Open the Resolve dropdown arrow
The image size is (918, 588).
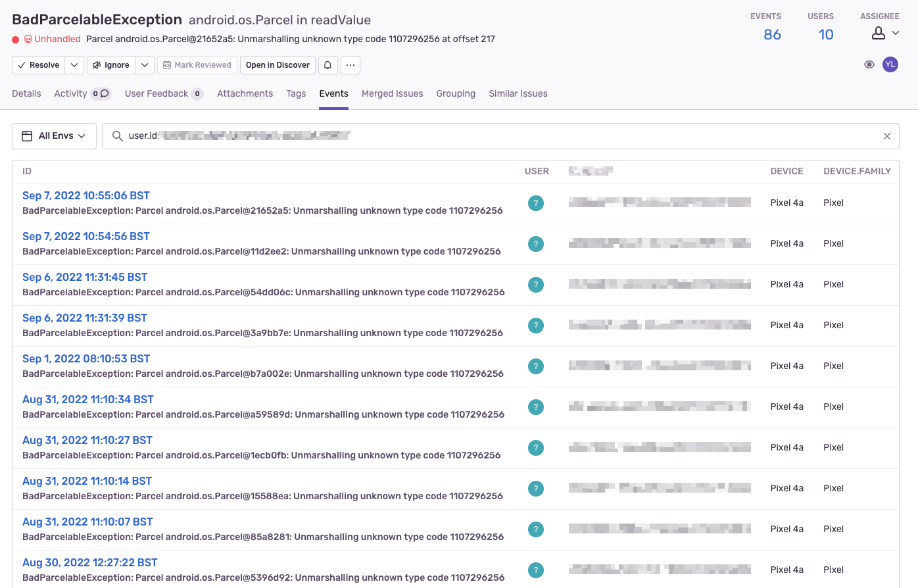click(x=74, y=64)
